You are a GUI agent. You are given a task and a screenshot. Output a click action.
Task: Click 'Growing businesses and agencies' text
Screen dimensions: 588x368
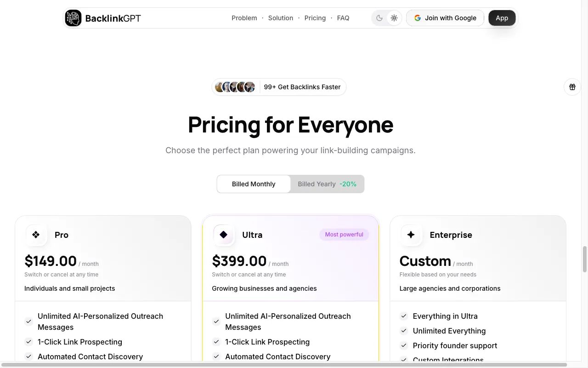pyautogui.click(x=264, y=288)
